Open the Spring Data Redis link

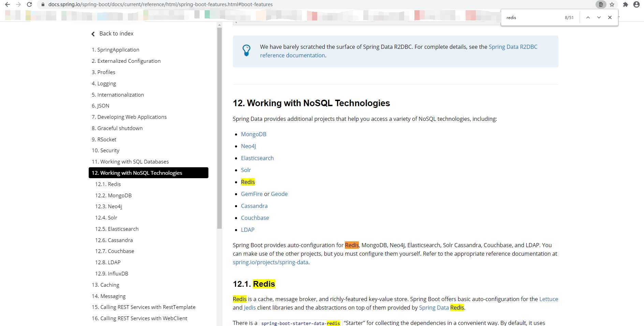(x=441, y=308)
